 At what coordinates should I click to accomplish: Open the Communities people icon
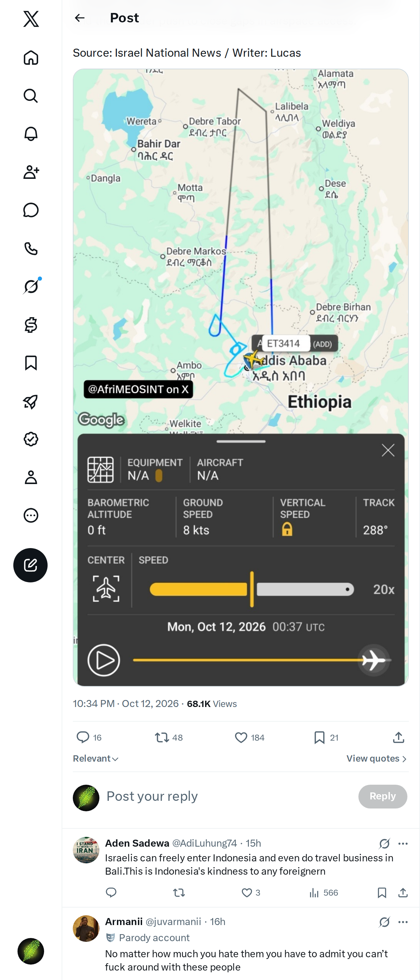(31, 172)
